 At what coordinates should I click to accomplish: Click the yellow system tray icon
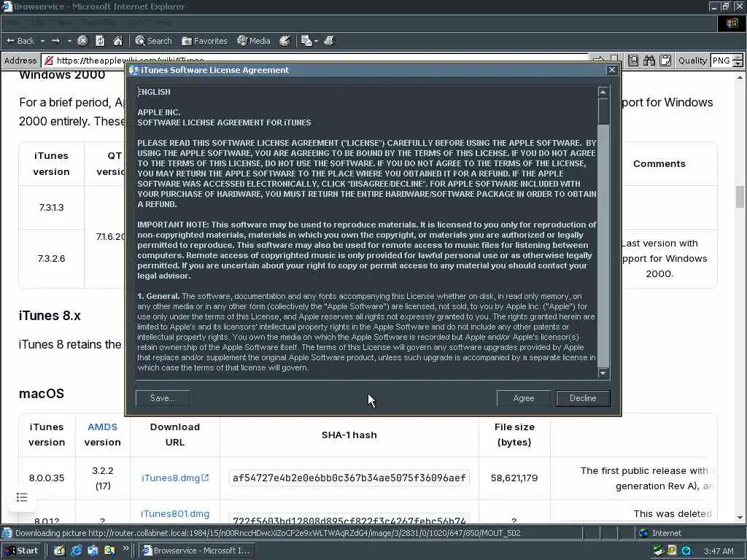click(672, 551)
